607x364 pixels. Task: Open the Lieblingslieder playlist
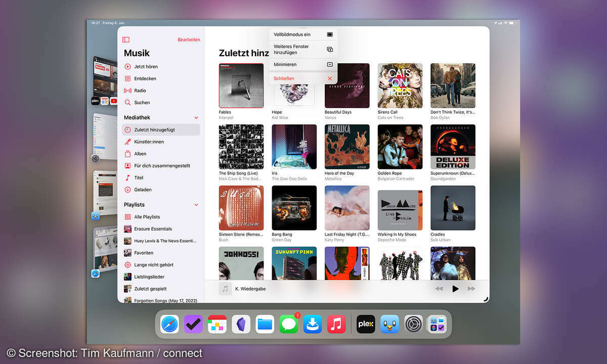click(161, 277)
